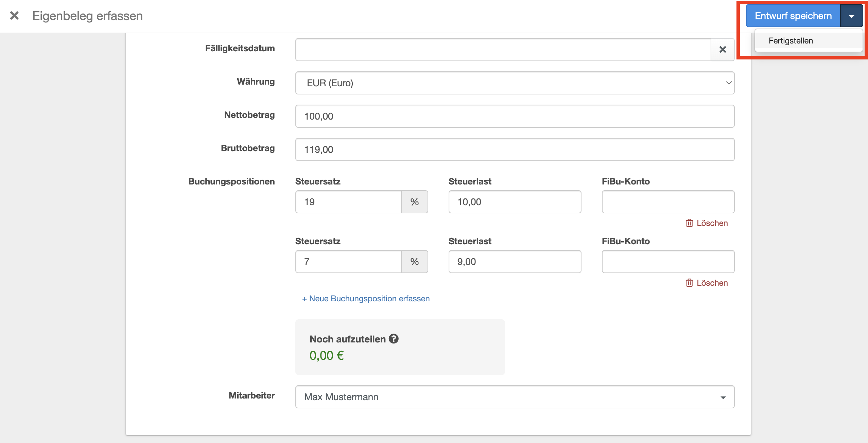Image resolution: width=868 pixels, height=443 pixels.
Task: Click Entwurf speichern button
Action: click(x=793, y=16)
